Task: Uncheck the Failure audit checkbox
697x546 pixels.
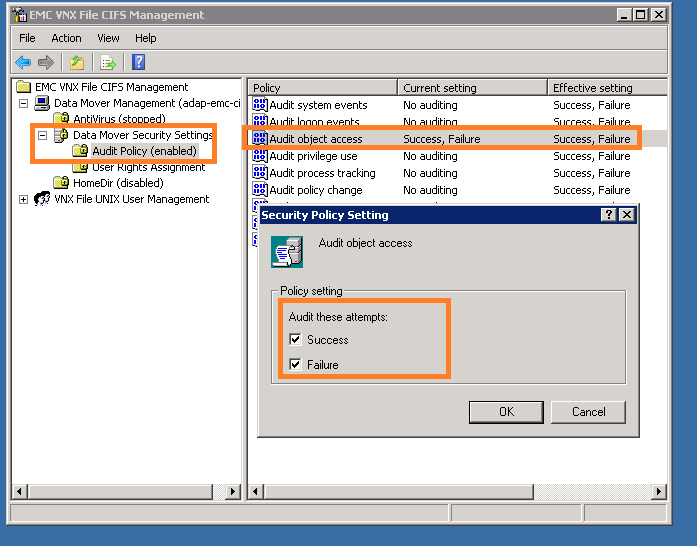Action: click(x=294, y=365)
